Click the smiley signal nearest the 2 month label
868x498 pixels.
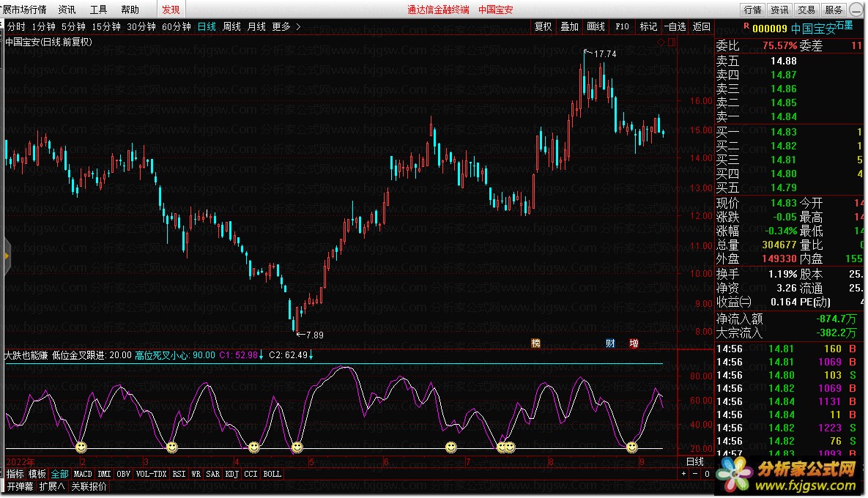click(81, 447)
